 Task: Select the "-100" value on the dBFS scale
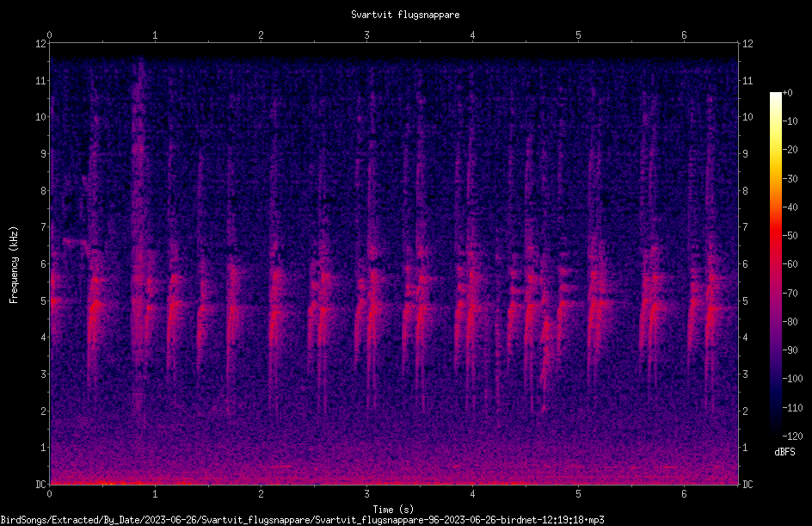[x=793, y=379]
